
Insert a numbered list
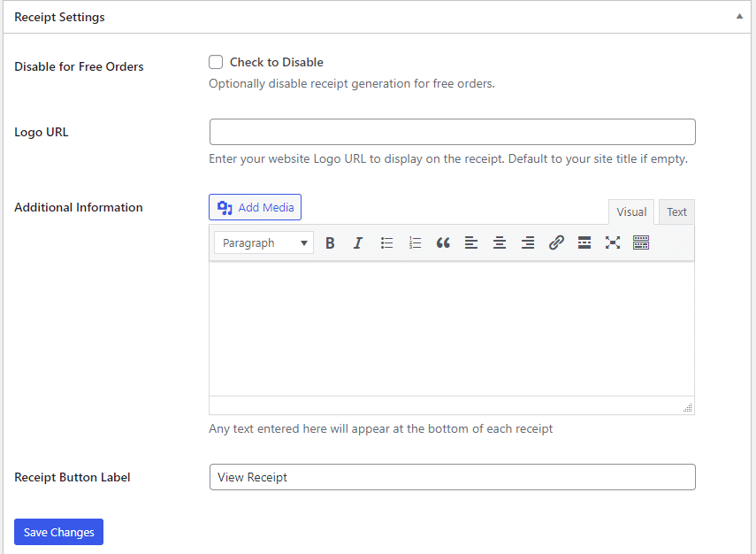coord(415,242)
